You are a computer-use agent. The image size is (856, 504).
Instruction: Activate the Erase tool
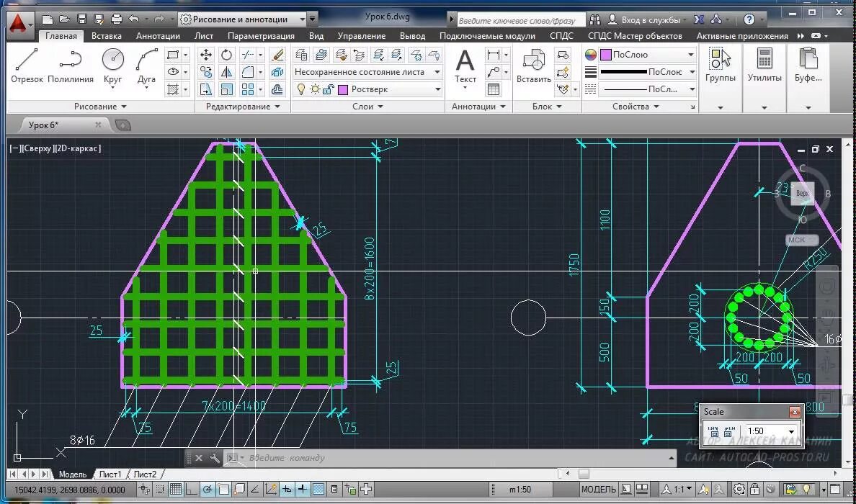coord(277,55)
